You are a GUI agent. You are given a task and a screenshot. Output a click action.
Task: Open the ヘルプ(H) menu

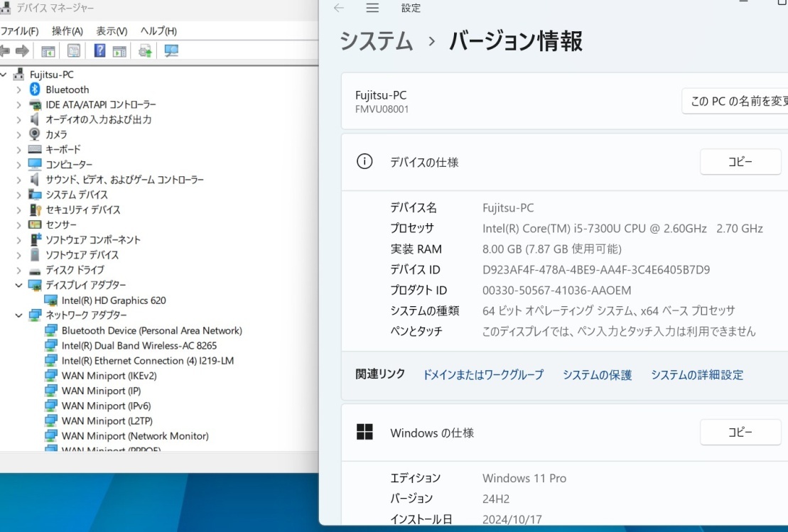pyautogui.click(x=158, y=31)
